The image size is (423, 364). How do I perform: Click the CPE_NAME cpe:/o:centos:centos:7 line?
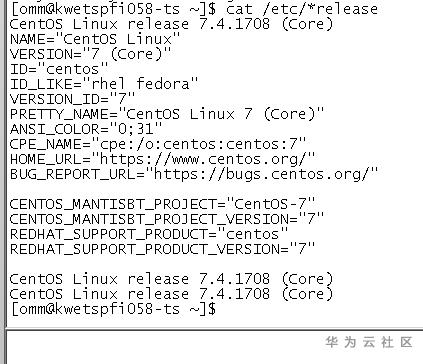pos(158,144)
